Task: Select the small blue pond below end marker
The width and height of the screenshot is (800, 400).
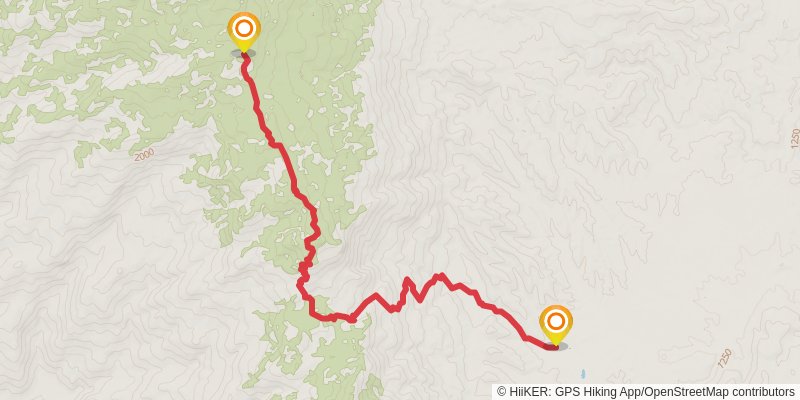Action: (583, 372)
